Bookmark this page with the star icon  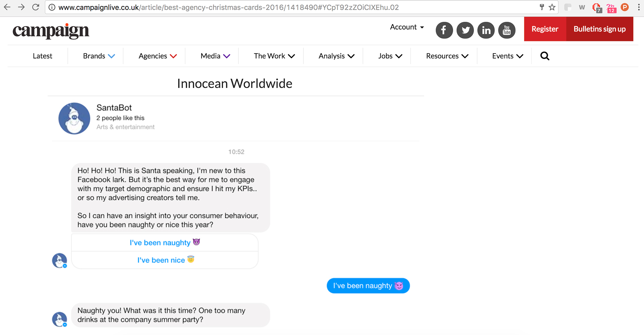[x=552, y=7]
